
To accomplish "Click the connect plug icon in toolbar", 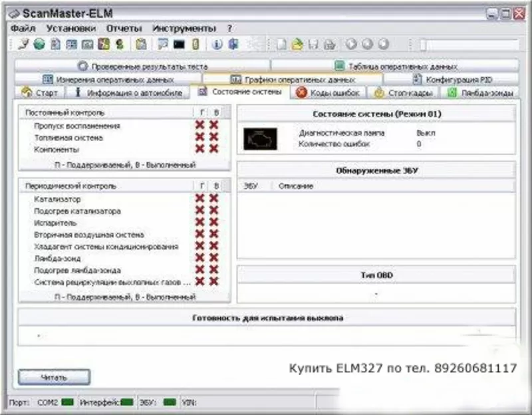I will coord(23,44).
